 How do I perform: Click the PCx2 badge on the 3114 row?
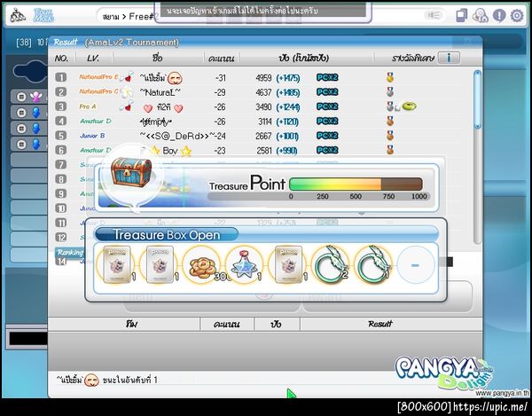tap(327, 122)
